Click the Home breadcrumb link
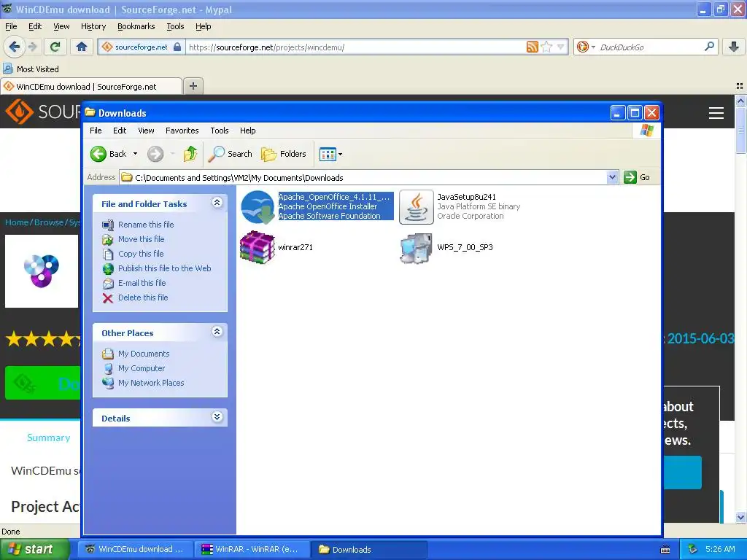This screenshot has height=560, width=747. pos(17,222)
